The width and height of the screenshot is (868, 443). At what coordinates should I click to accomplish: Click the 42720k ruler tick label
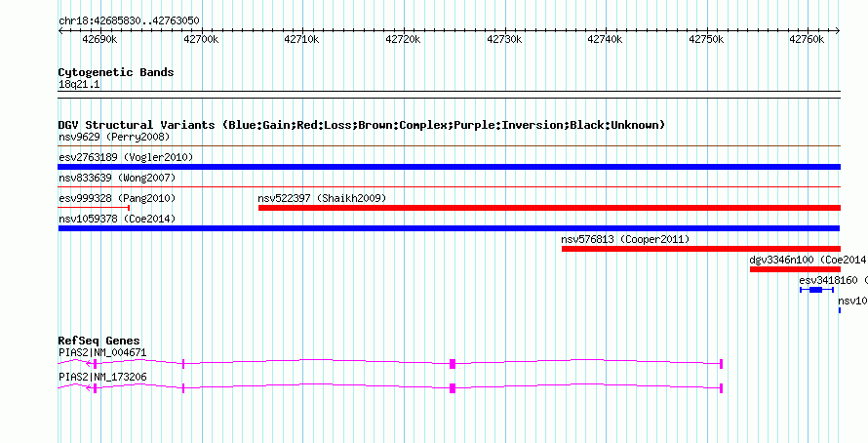pyautogui.click(x=404, y=39)
